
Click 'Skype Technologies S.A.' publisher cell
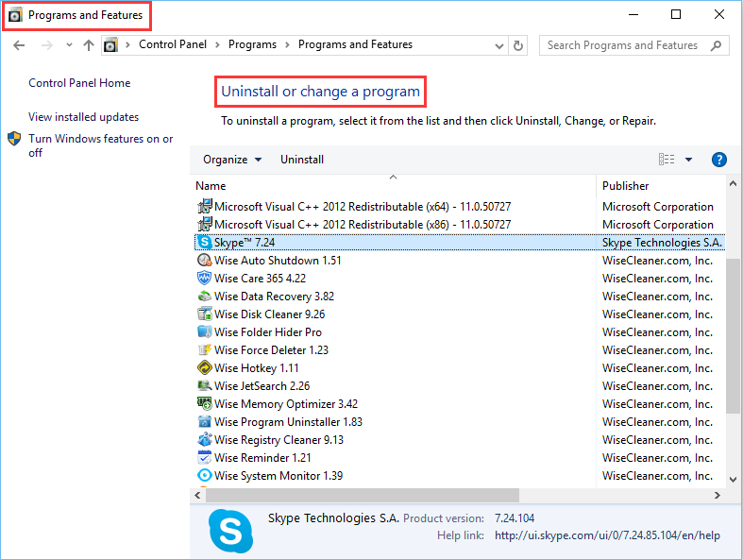(662, 243)
